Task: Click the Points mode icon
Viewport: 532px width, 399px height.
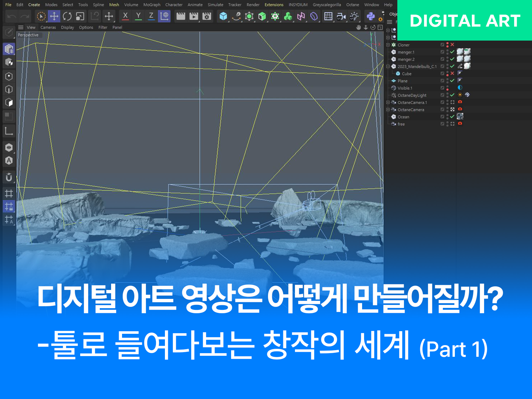Action: (x=9, y=76)
